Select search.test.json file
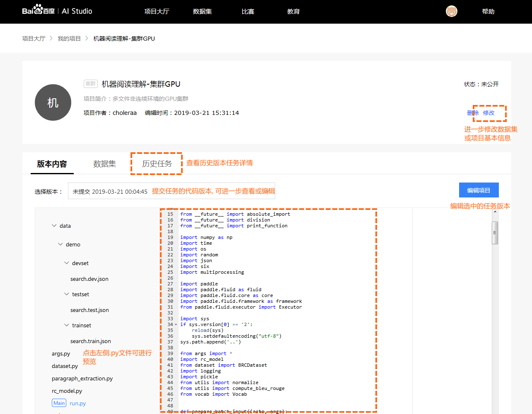 coord(89,310)
